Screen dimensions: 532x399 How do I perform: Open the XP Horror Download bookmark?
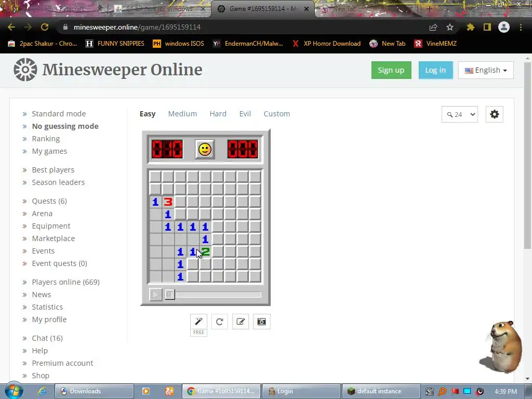click(326, 44)
